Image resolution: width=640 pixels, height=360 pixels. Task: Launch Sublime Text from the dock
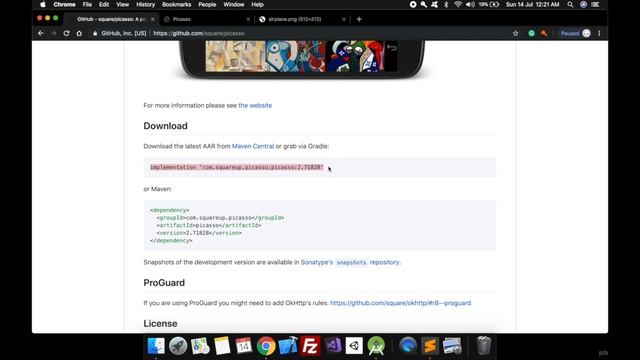coord(430,346)
